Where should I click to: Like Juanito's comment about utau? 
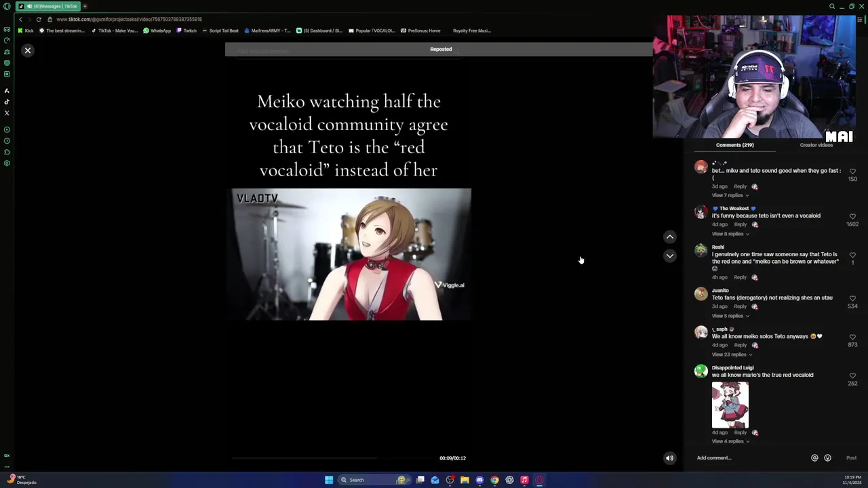pyautogui.click(x=852, y=299)
